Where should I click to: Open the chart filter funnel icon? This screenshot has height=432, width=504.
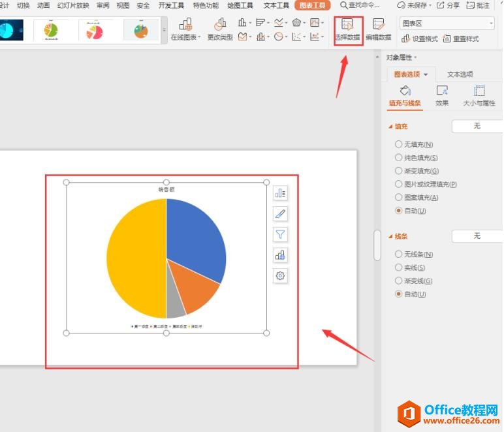[x=280, y=235]
